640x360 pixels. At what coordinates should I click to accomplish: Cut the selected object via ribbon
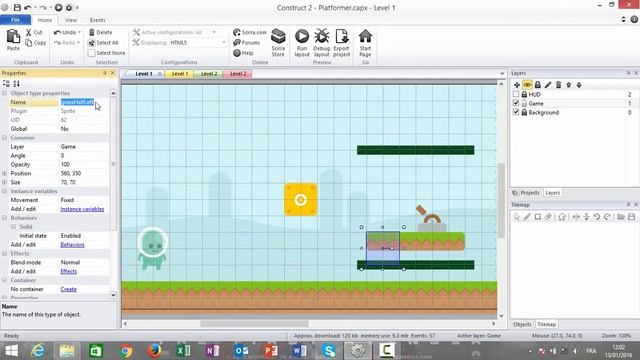pos(34,32)
